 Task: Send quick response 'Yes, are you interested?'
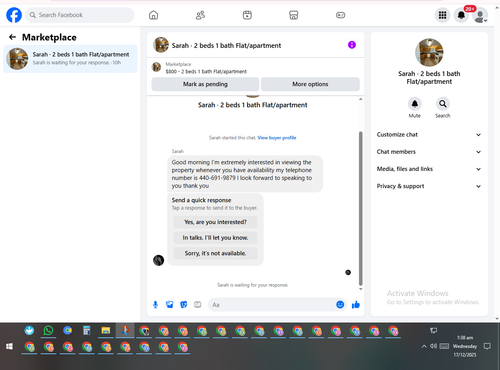215,222
